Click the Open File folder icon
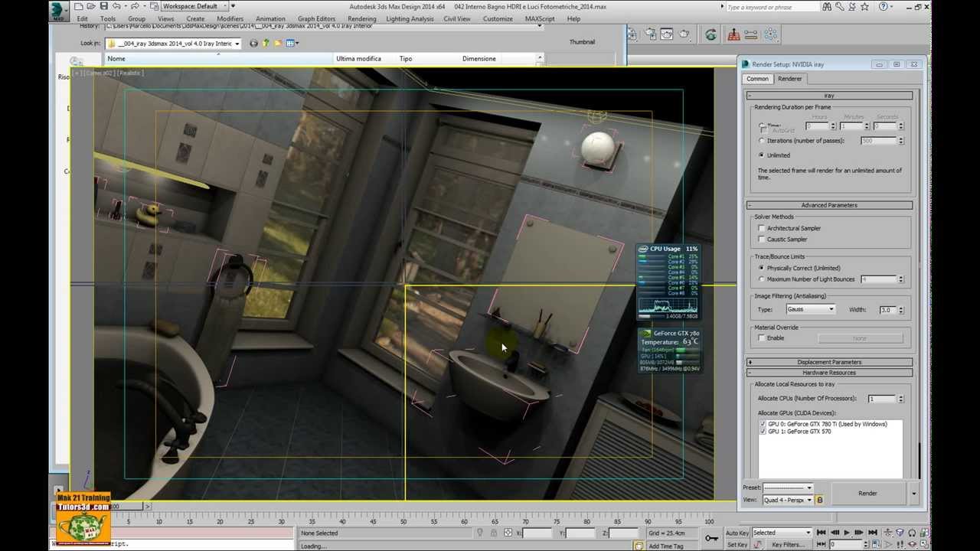 pos(91,6)
